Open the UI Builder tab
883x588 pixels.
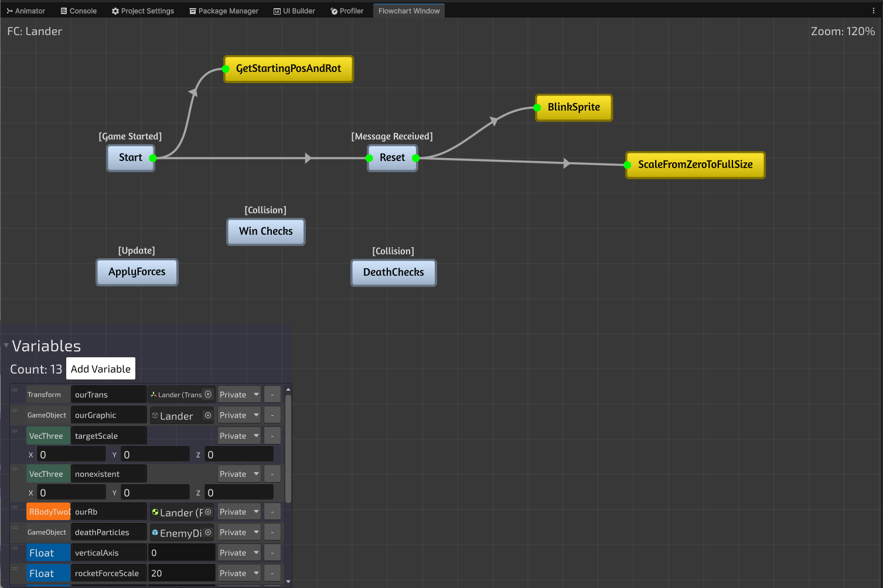click(x=294, y=11)
